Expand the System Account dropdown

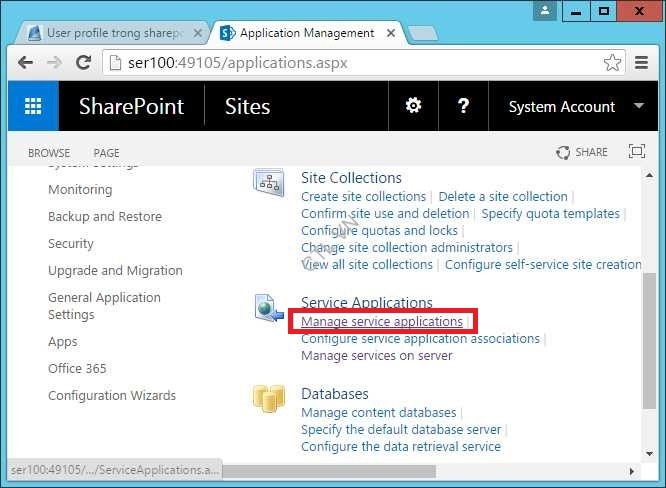pos(638,106)
